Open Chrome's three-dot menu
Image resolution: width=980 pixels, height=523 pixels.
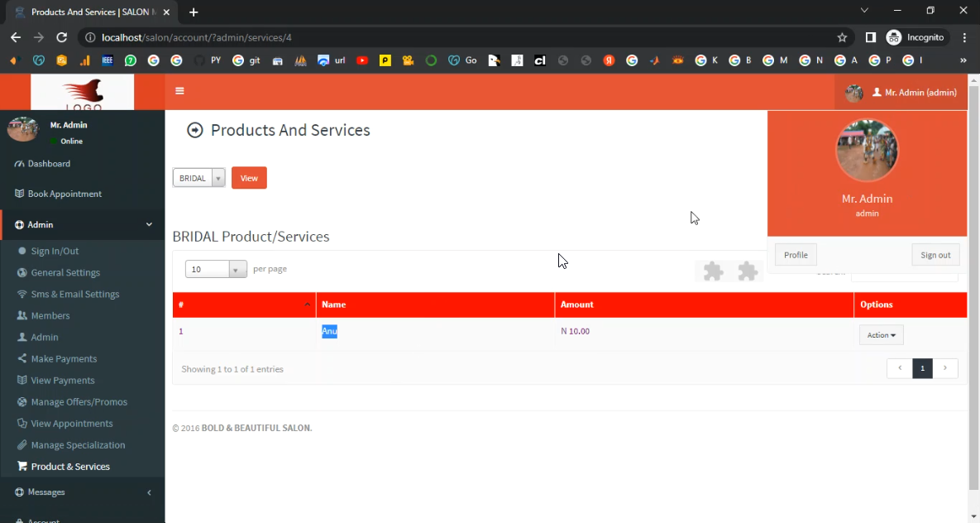(964, 37)
